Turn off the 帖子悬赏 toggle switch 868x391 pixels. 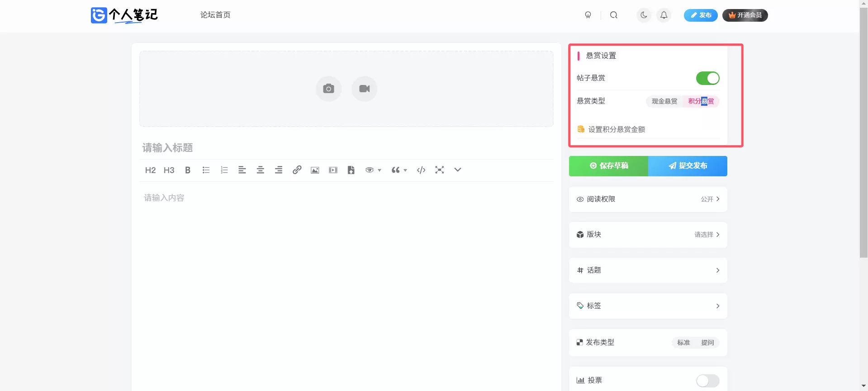tap(707, 78)
